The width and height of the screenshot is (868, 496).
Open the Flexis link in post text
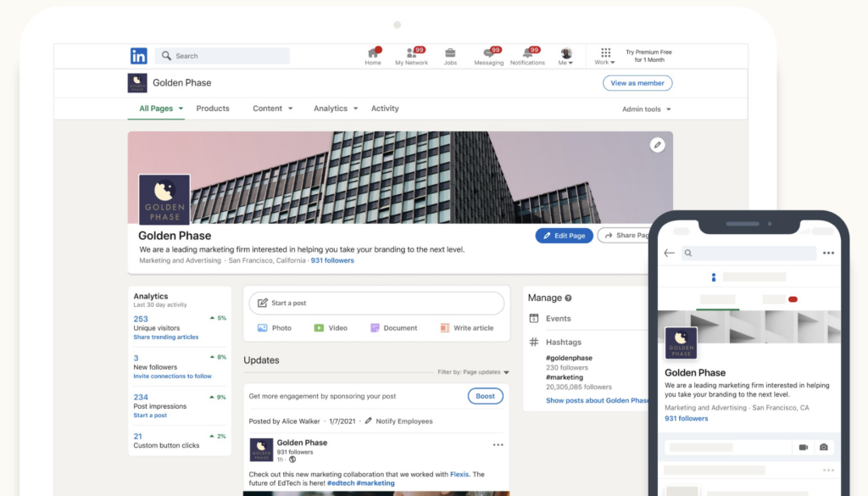tap(459, 475)
